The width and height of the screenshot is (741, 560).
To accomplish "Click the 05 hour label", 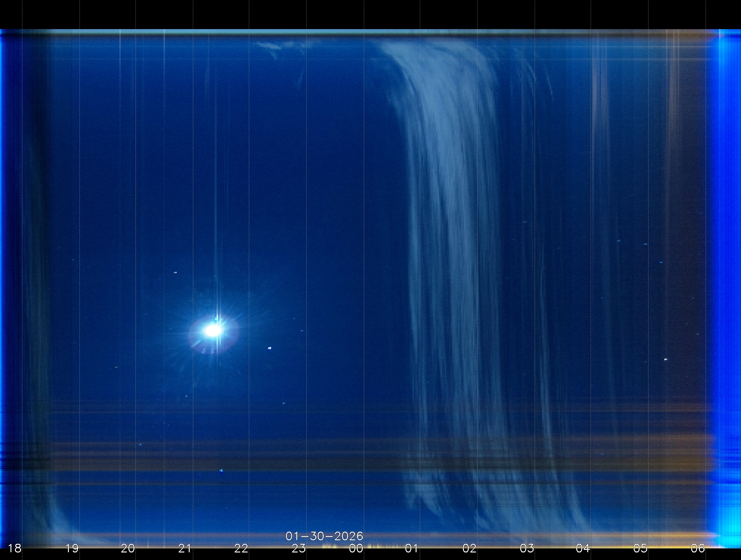I will pyautogui.click(x=640, y=549).
